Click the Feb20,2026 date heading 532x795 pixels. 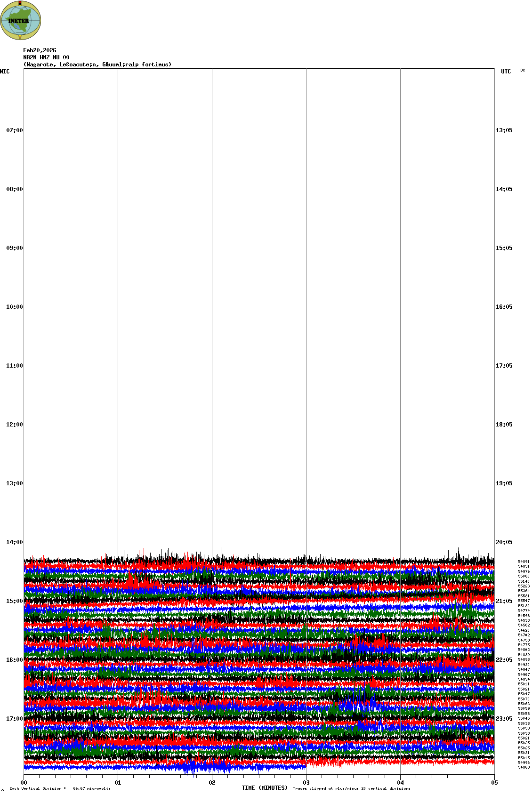(x=40, y=50)
